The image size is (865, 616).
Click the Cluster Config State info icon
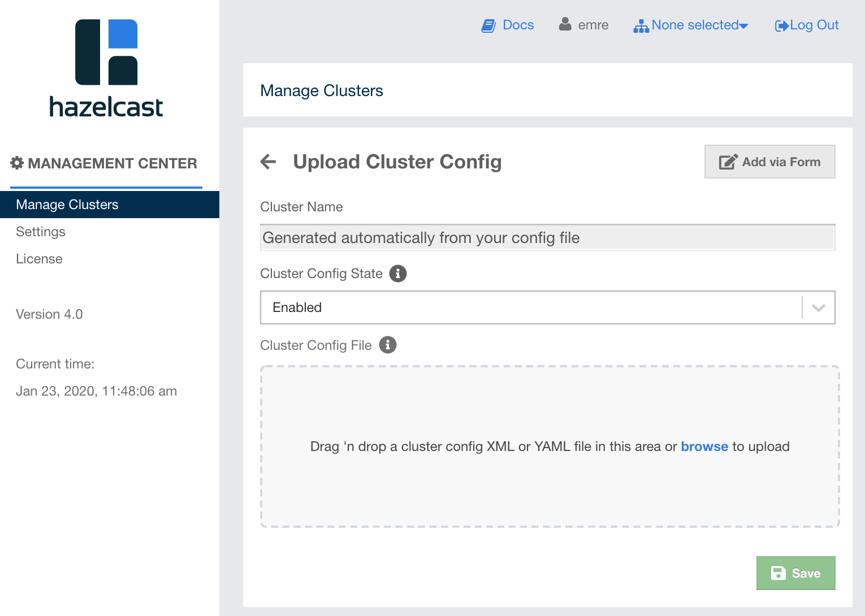[x=398, y=274]
